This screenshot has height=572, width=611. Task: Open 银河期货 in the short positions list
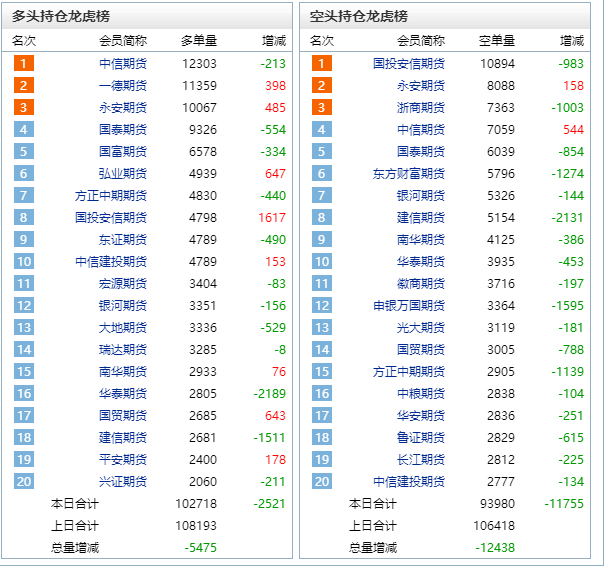tap(421, 196)
